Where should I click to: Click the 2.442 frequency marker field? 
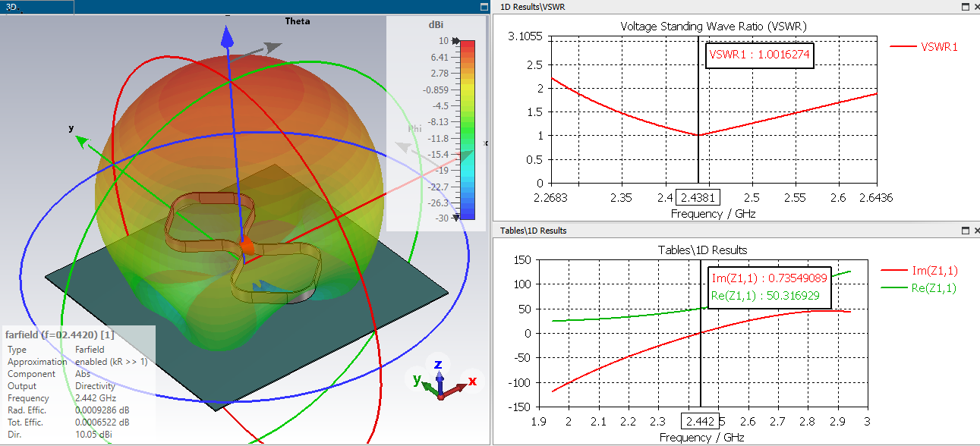pyautogui.click(x=700, y=422)
